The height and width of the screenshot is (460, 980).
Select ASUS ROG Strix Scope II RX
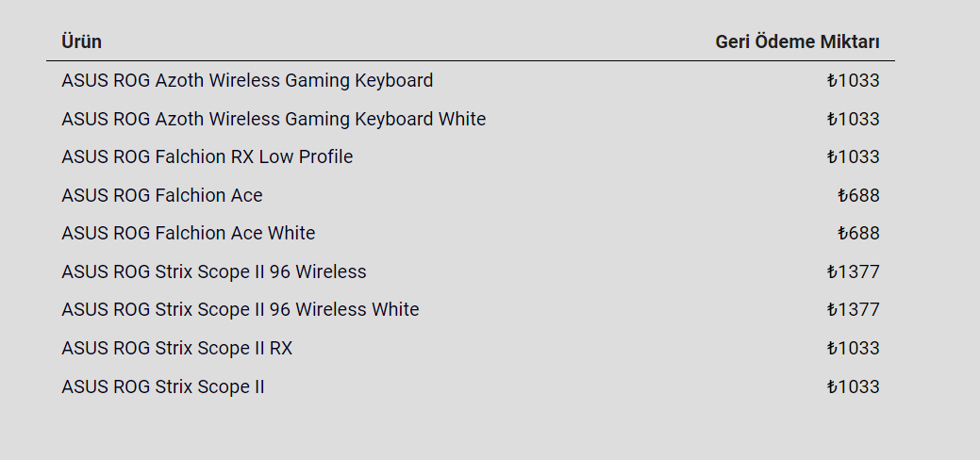(177, 348)
